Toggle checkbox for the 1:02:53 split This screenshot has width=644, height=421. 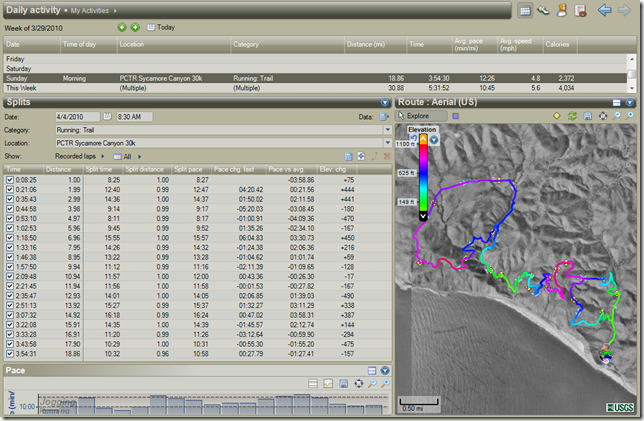click(x=10, y=228)
